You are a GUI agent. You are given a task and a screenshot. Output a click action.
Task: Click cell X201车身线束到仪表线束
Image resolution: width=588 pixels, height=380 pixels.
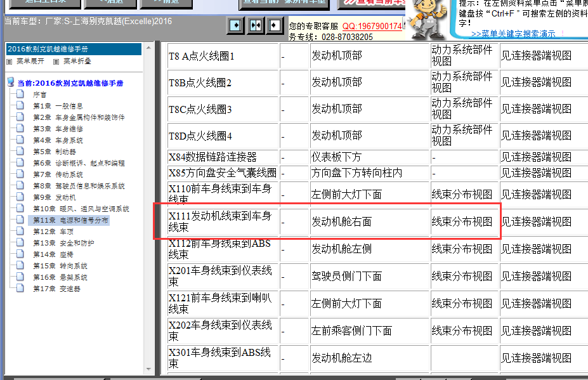[x=223, y=276]
